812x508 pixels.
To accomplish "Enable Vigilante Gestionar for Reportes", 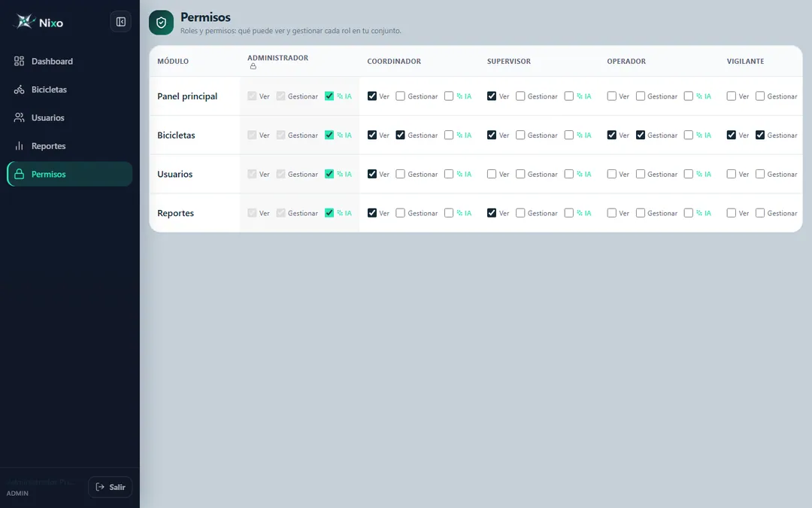I will coord(760,212).
